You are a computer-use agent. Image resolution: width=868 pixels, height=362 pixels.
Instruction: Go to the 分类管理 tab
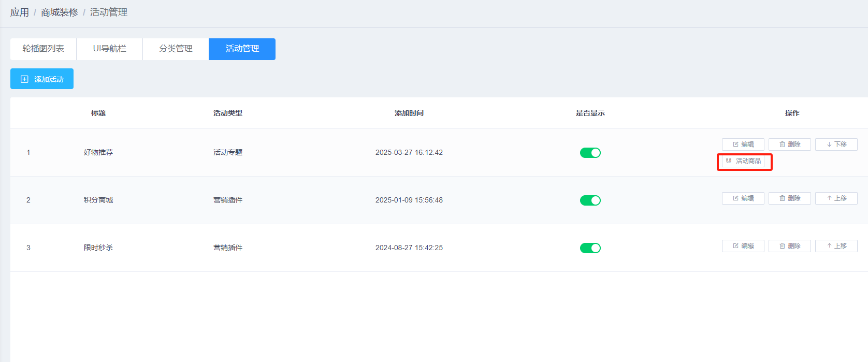click(176, 49)
